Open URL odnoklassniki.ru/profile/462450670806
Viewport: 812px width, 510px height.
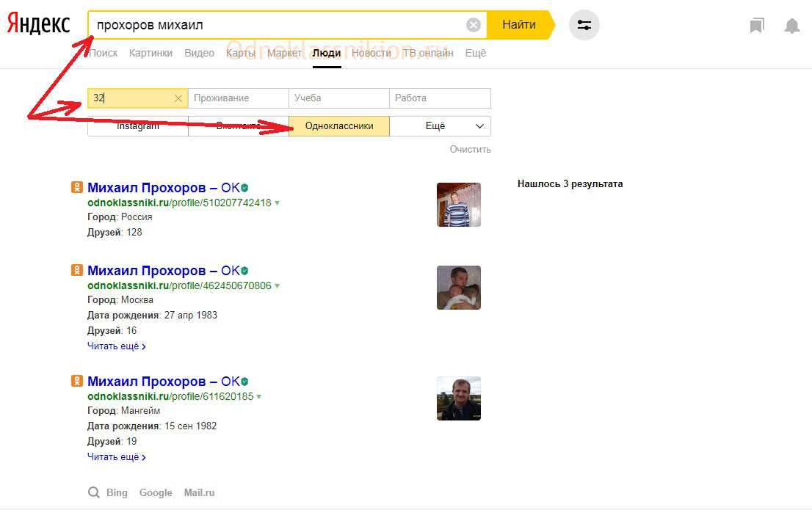[179, 285]
